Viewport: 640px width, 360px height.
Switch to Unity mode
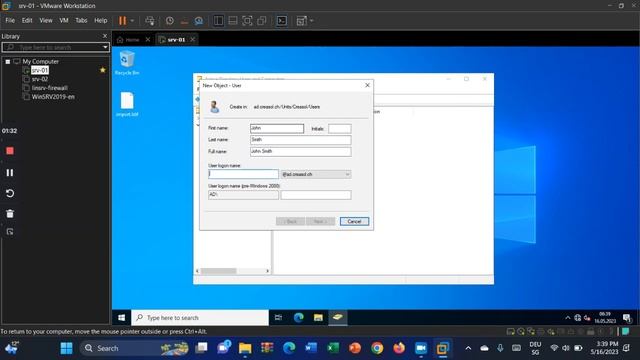[x=262, y=20]
